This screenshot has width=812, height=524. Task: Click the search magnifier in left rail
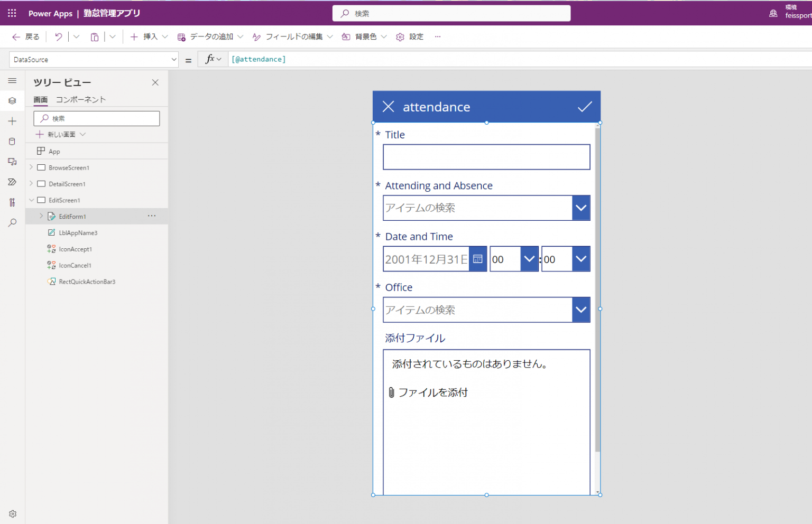click(x=12, y=223)
